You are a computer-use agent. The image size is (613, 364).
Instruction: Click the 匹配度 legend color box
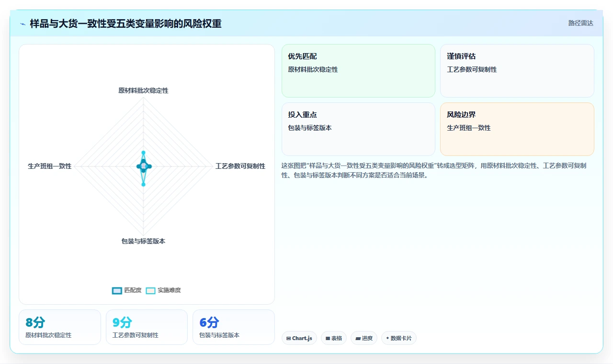point(117,290)
